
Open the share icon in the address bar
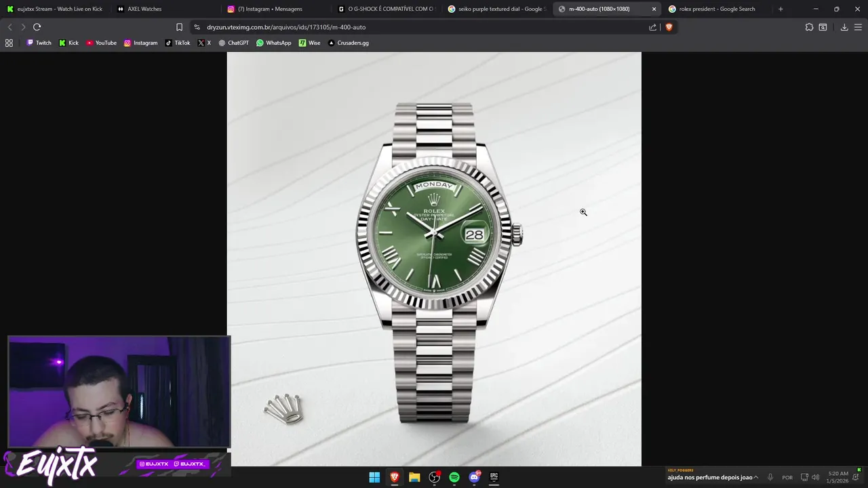[652, 27]
